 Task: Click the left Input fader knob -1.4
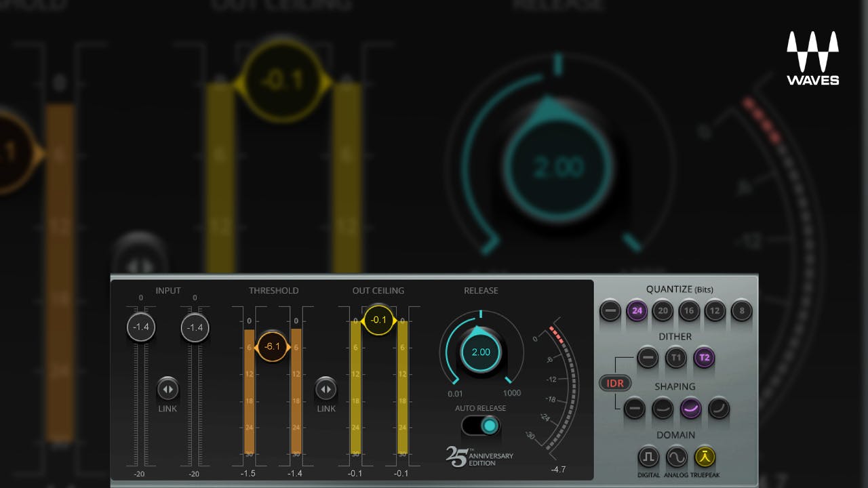(x=141, y=327)
